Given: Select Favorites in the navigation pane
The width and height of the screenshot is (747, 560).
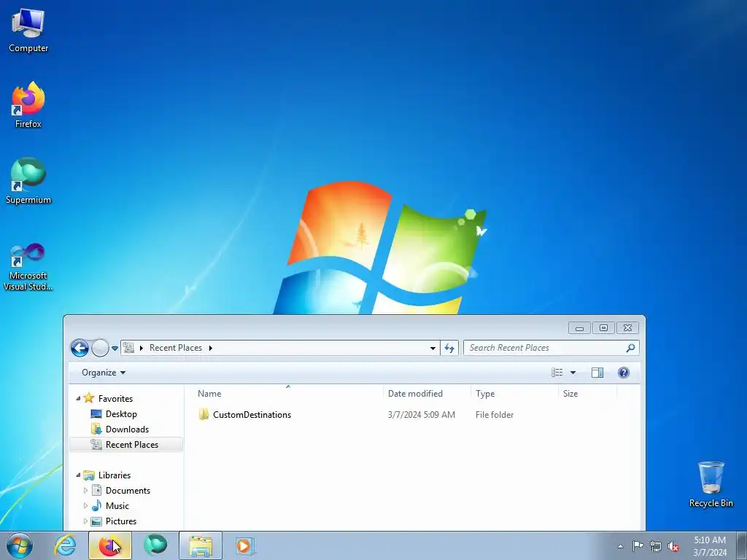Looking at the screenshot, I should (115, 399).
